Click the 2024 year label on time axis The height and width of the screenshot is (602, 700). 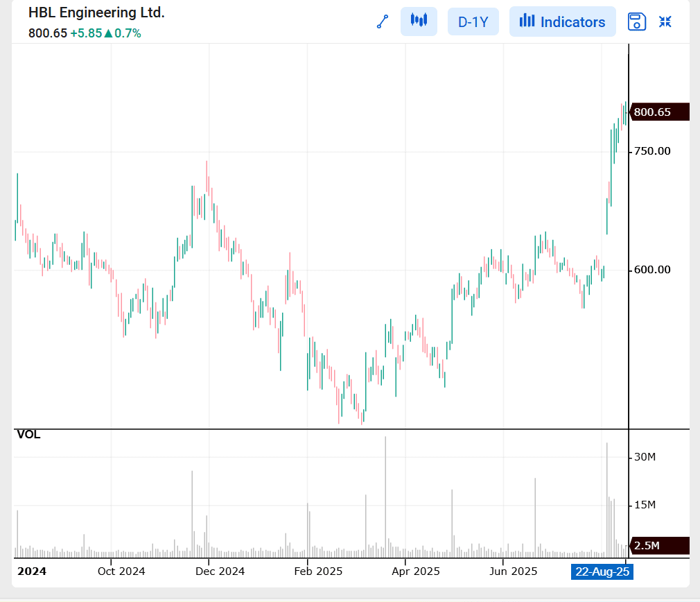[x=32, y=571]
